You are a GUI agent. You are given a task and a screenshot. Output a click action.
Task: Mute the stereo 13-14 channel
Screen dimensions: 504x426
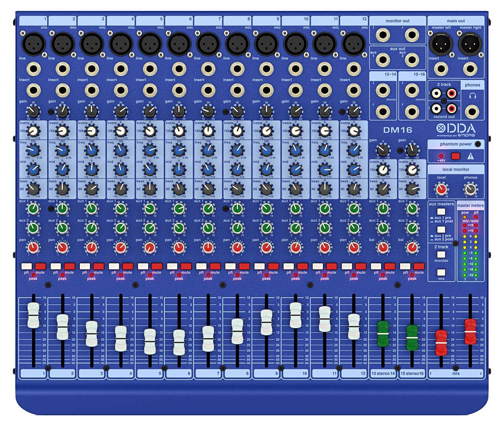click(390, 266)
